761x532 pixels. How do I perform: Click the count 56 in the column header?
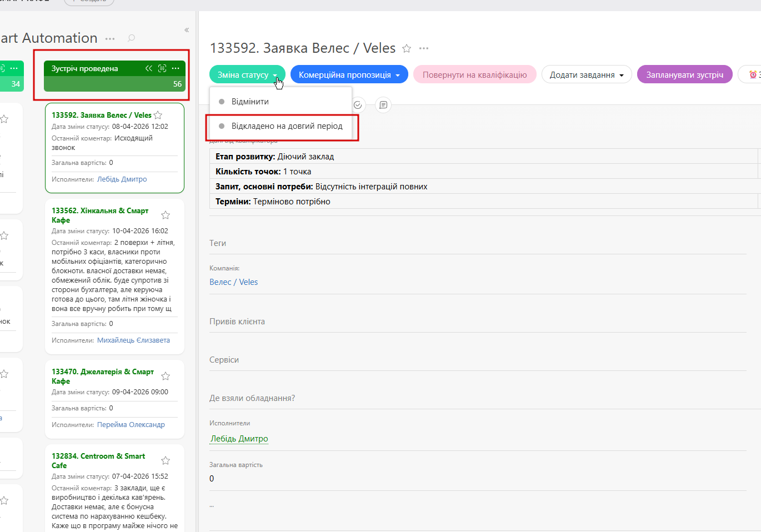[x=178, y=84]
